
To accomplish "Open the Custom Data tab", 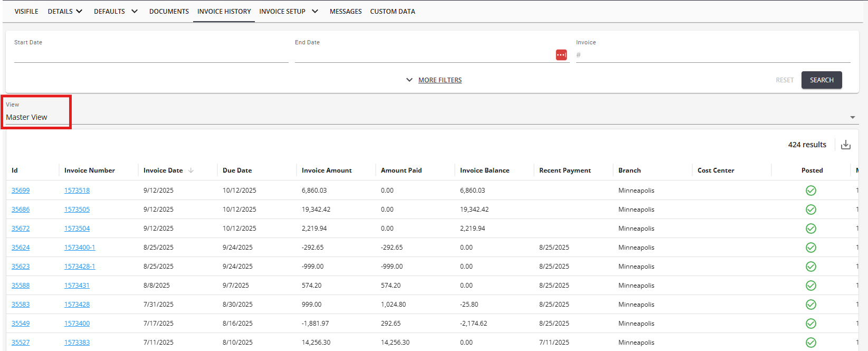I will (393, 11).
